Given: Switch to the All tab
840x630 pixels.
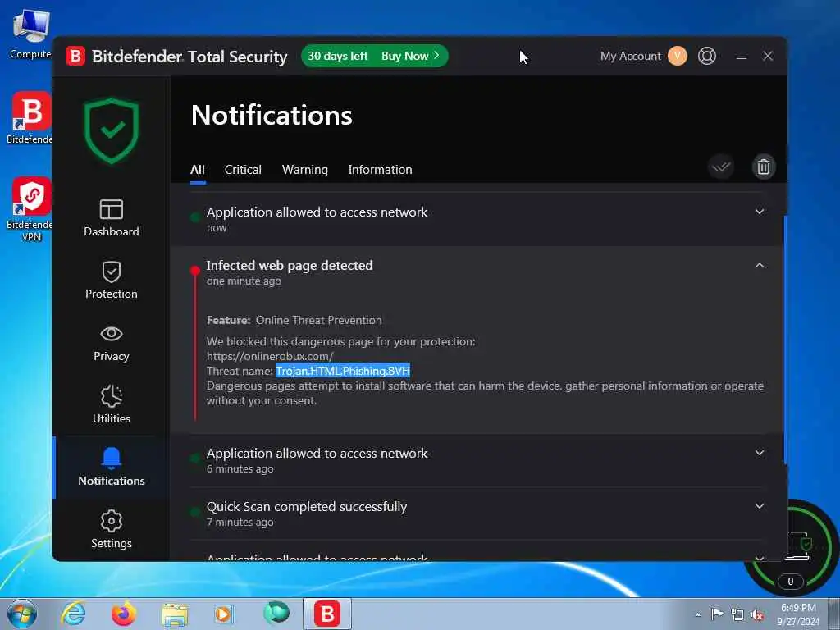Looking at the screenshot, I should tap(197, 170).
